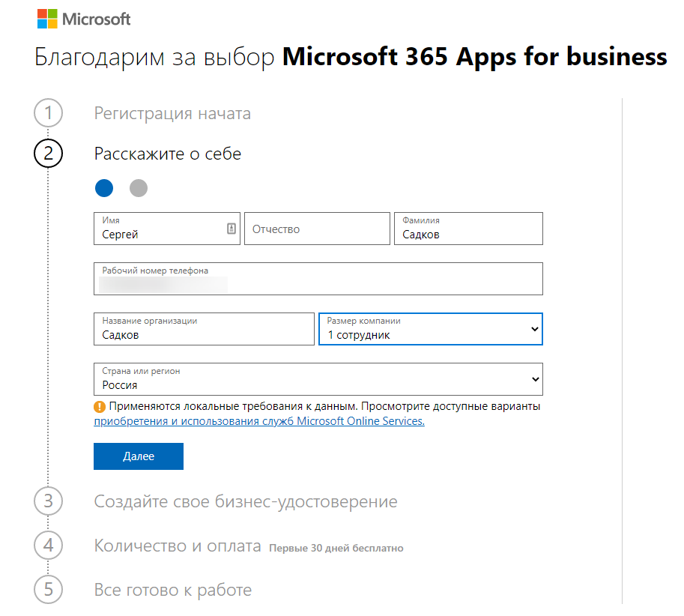Click the Отчество input field

tap(317, 229)
